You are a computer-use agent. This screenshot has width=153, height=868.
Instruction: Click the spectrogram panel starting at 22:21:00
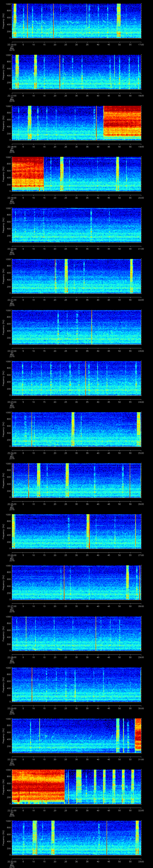pyautogui.click(x=77, y=276)
